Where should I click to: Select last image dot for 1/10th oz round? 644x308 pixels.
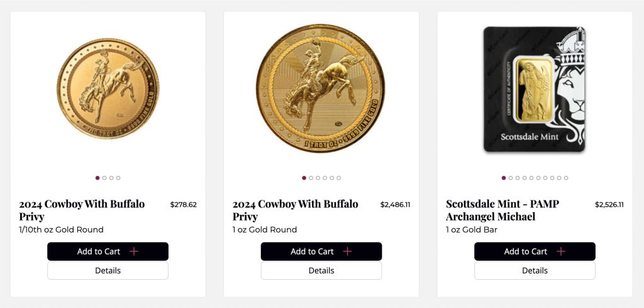(118, 178)
